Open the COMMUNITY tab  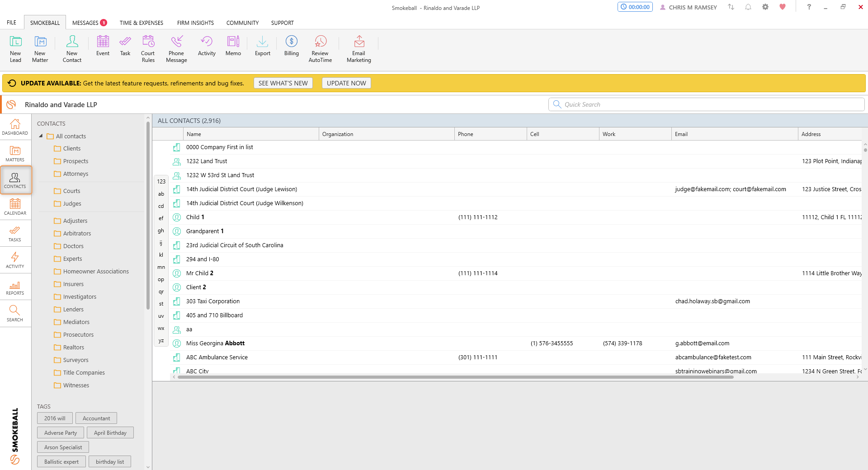coord(242,23)
